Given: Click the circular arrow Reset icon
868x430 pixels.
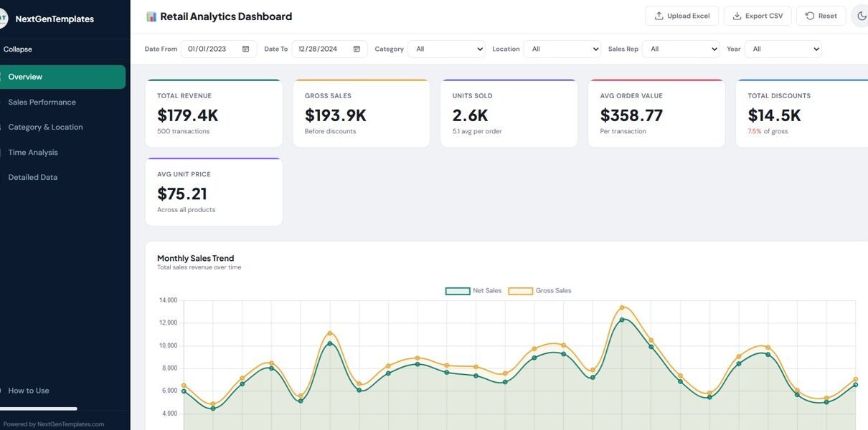Looking at the screenshot, I should click(x=810, y=16).
